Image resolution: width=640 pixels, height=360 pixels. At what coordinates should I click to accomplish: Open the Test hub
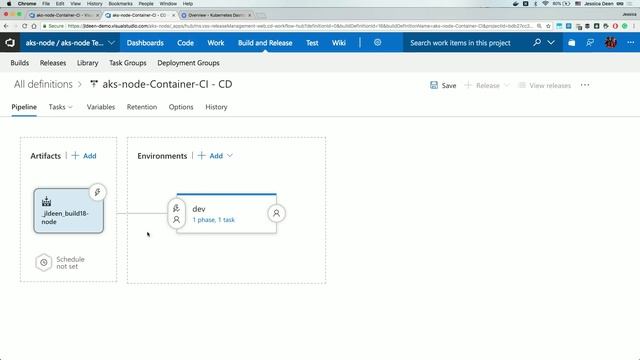tap(312, 43)
